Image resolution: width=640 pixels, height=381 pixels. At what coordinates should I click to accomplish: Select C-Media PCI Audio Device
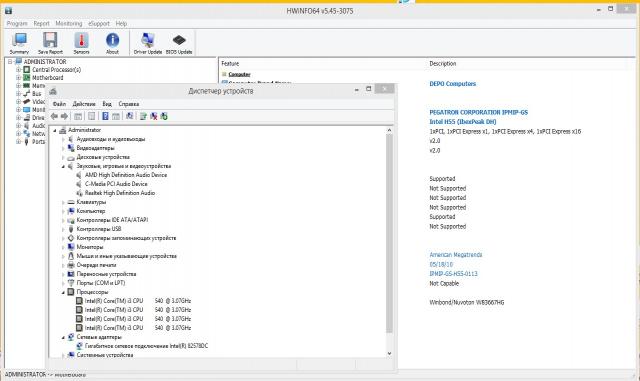116,184
